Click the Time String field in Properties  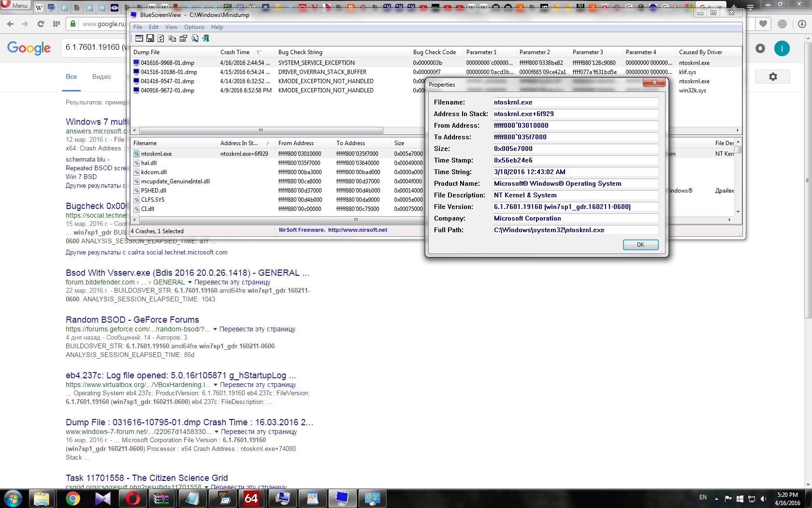pos(575,172)
